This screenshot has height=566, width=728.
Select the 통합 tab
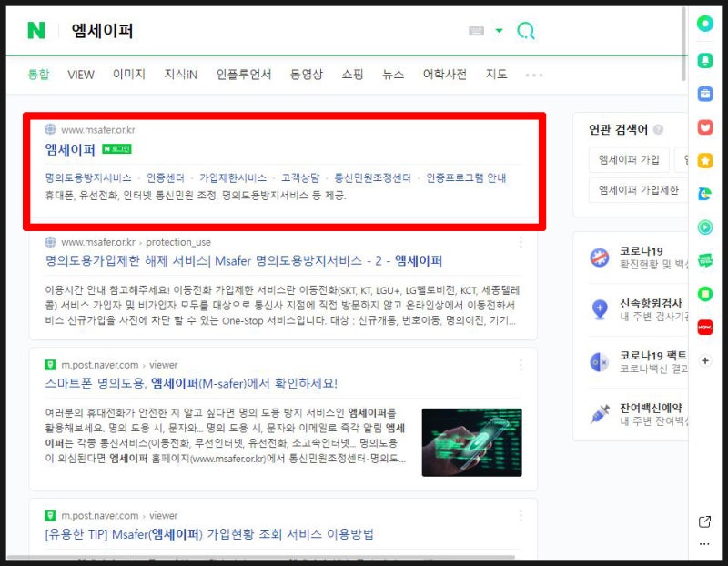(38, 75)
